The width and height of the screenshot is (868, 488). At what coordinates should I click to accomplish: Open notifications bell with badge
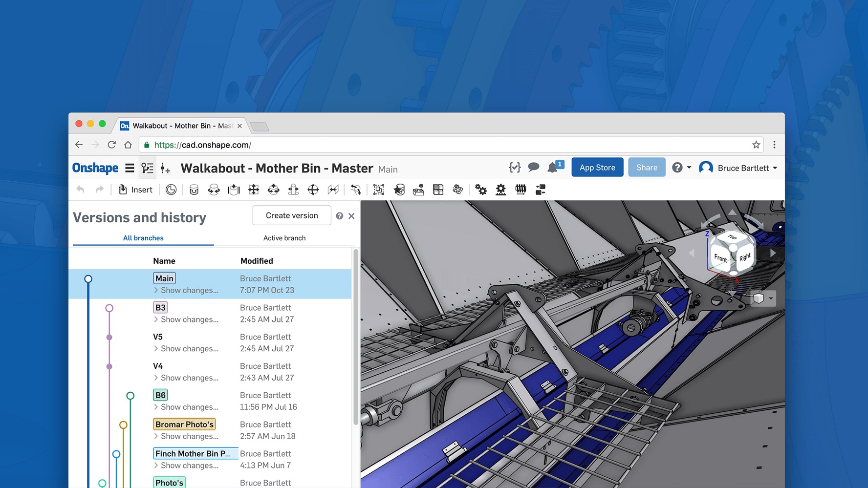click(553, 168)
